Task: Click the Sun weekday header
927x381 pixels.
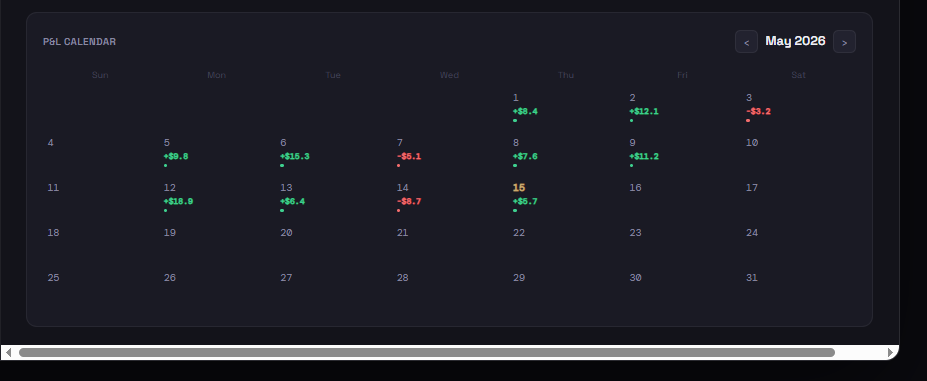Action: (100, 75)
